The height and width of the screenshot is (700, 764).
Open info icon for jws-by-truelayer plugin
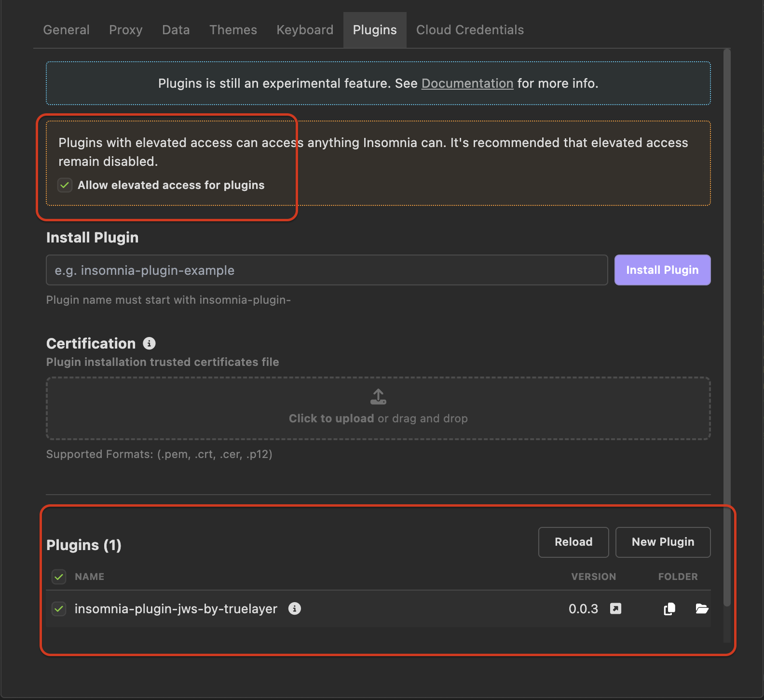coord(294,608)
